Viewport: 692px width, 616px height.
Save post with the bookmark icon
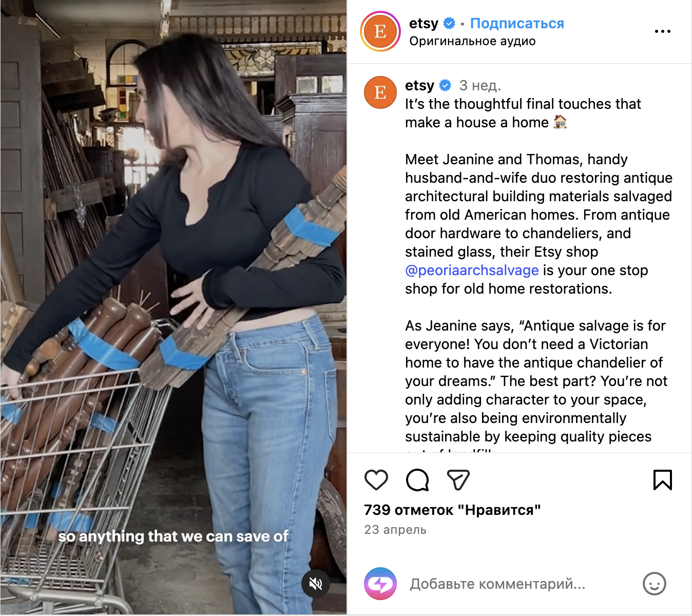tap(663, 480)
